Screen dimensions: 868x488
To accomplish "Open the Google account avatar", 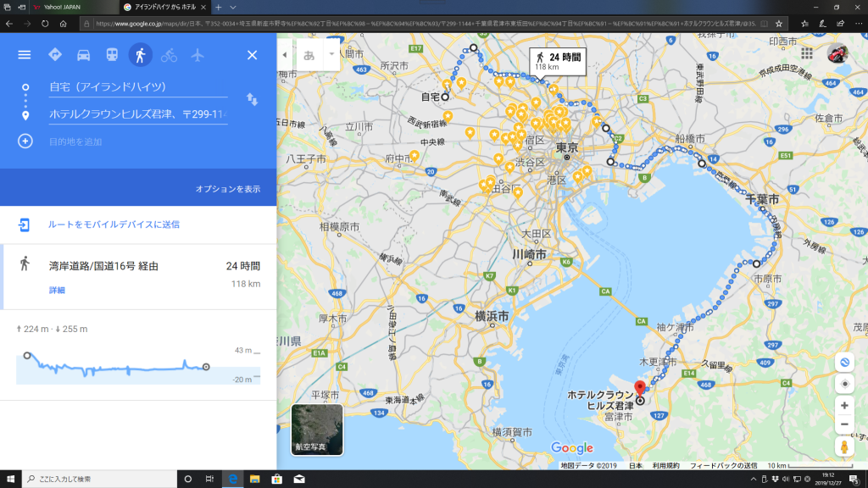I will [837, 53].
